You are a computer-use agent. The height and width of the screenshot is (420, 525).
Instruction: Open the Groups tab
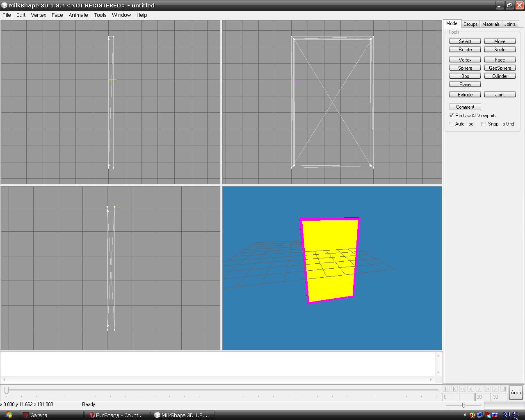pos(470,24)
